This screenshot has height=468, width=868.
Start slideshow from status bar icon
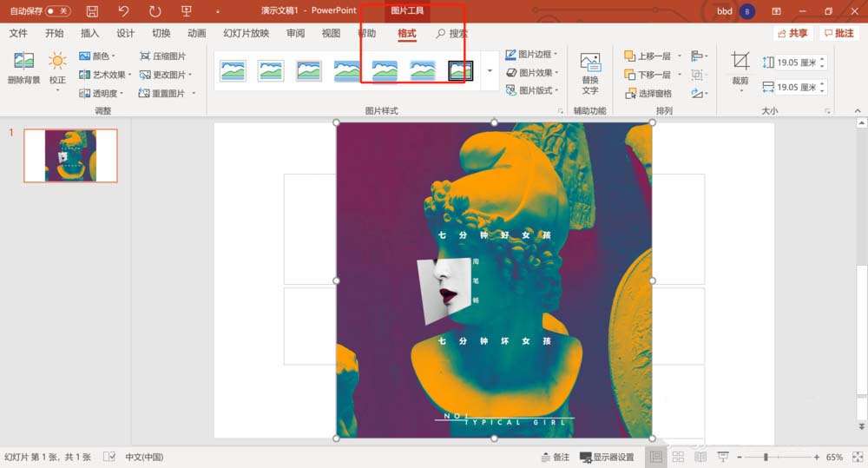point(723,457)
